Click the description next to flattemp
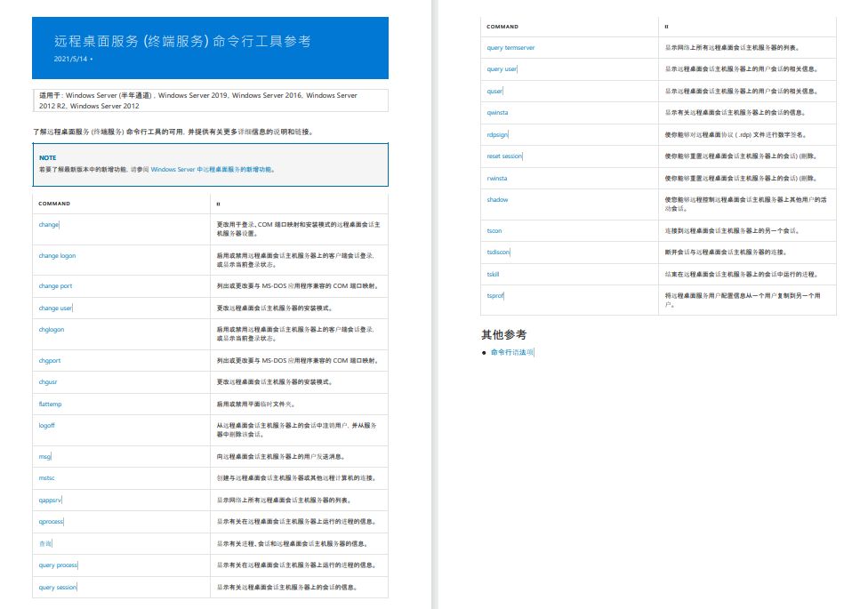Screen dimensions: 868x609 pyautogui.click(x=256, y=405)
